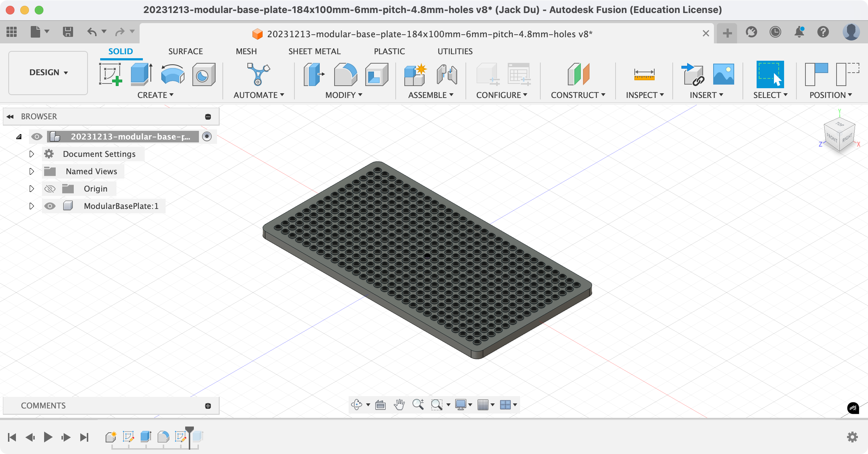Switch to the SURFACE tab
The image size is (868, 454).
pos(186,51)
